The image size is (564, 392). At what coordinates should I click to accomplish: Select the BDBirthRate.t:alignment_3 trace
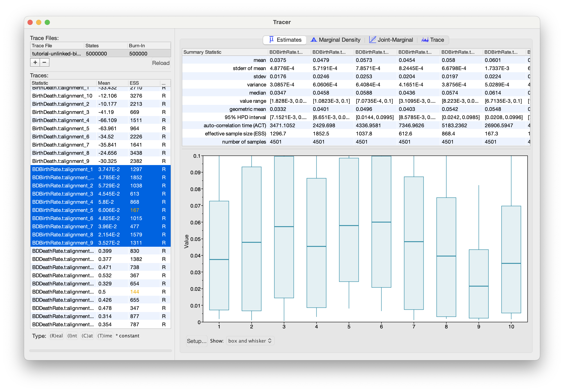(x=100, y=194)
